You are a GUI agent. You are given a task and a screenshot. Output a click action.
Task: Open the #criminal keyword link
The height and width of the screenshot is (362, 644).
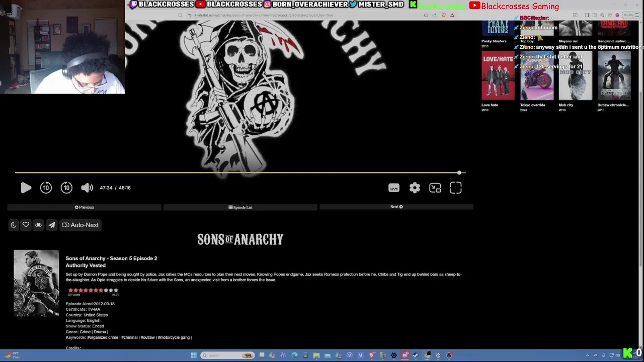point(129,337)
